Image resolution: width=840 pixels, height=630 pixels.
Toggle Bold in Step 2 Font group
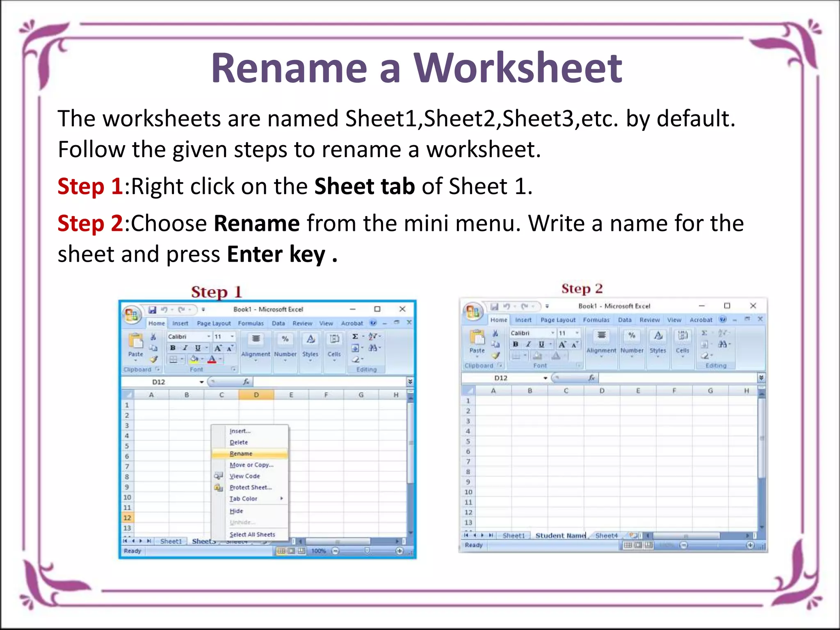tap(516, 344)
